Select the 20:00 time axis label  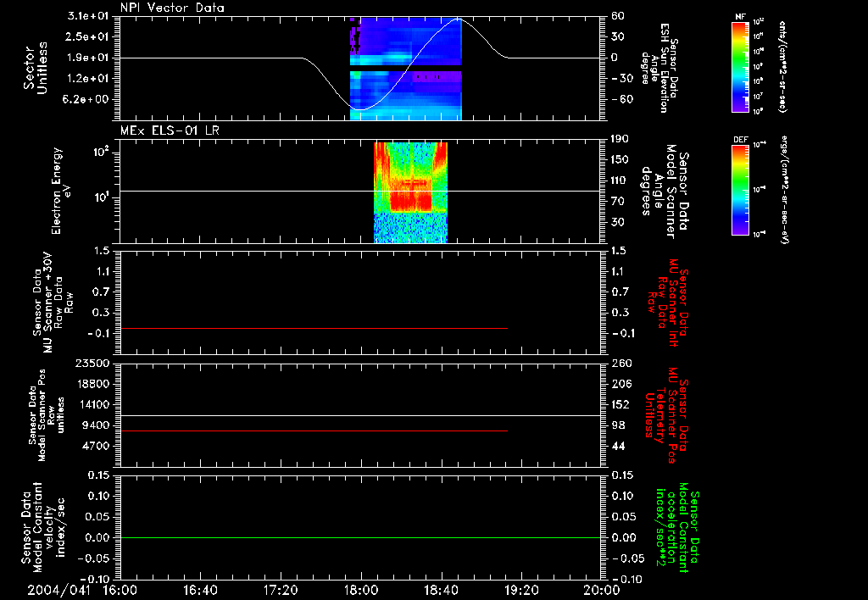click(601, 590)
